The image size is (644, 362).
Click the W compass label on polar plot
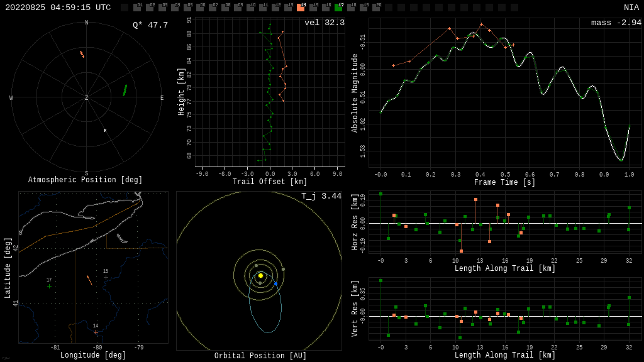click(x=11, y=97)
